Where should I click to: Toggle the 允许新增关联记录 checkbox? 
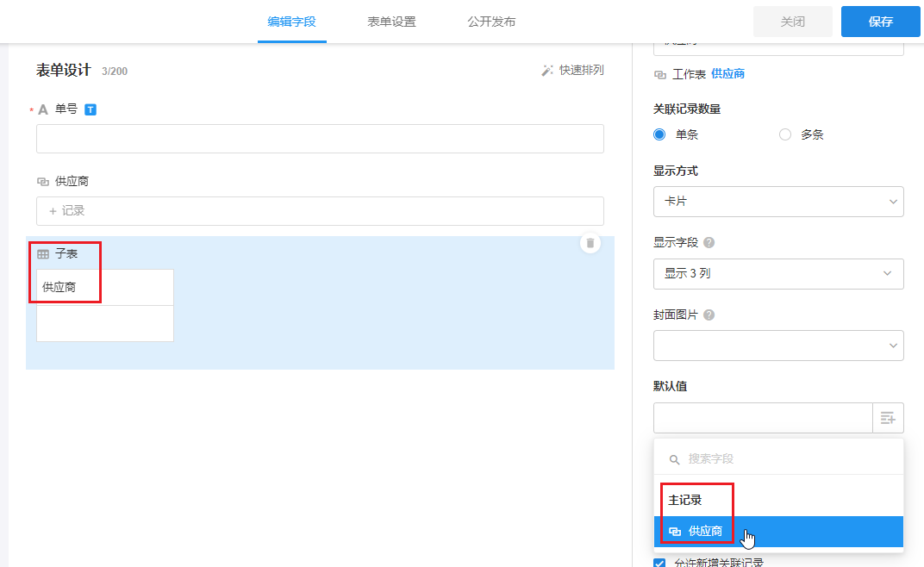pyautogui.click(x=660, y=563)
